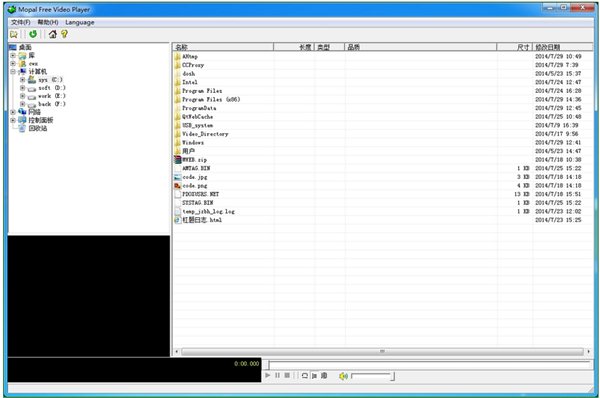Expand the sys (C:) drive node
Image resolution: width=600 pixels, height=398 pixels.
click(23, 80)
